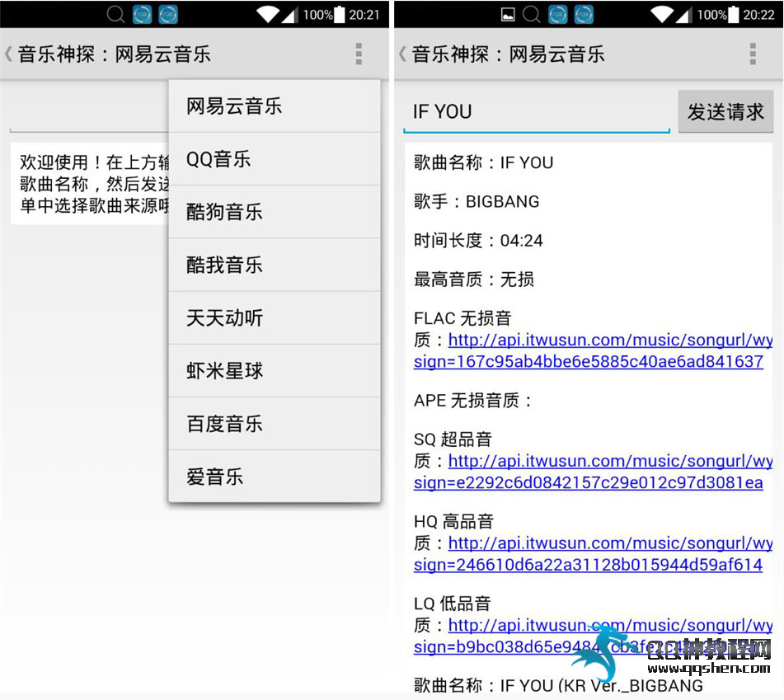
Task: Tap the search circle icon in right status bar
Action: 531,14
